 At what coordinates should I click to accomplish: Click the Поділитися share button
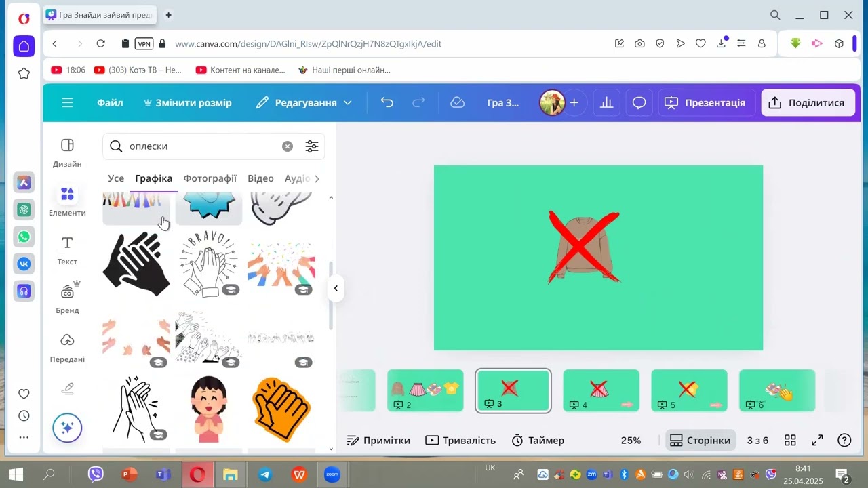pos(808,103)
